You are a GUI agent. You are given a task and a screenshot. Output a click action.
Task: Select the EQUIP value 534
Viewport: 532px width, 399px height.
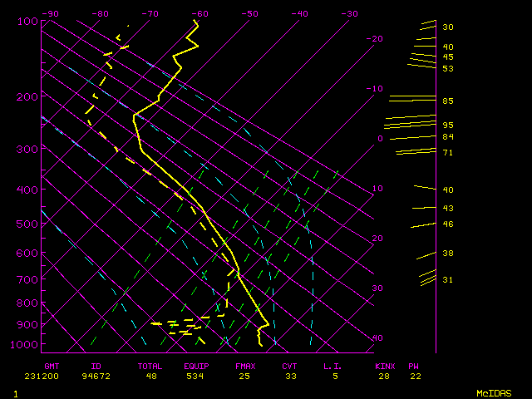pyautogui.click(x=195, y=377)
